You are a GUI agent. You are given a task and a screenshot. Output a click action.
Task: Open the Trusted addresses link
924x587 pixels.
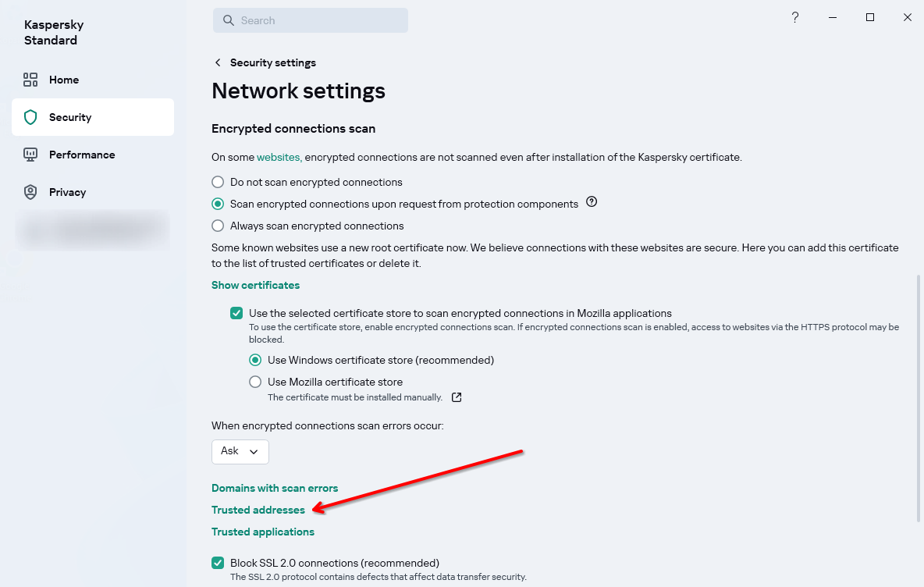click(258, 510)
